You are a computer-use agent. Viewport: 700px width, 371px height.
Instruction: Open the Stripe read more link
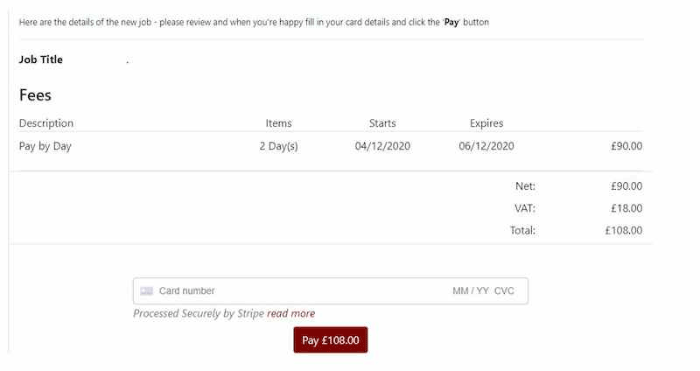point(291,313)
